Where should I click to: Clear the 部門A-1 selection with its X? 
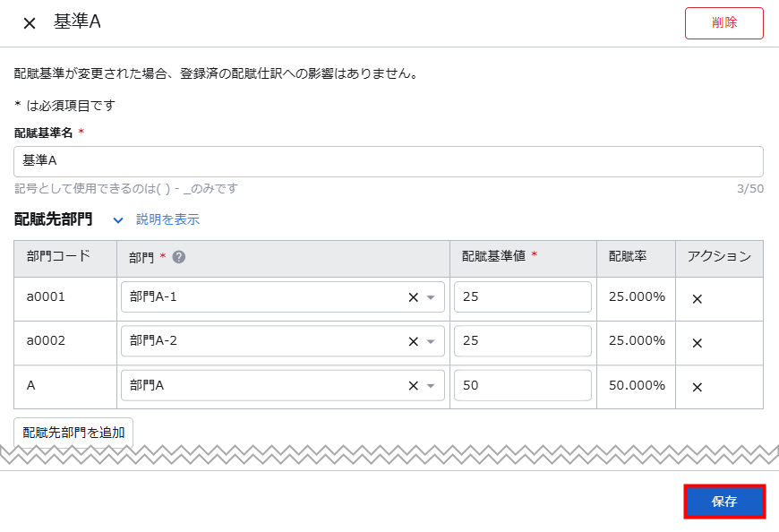[x=413, y=297]
